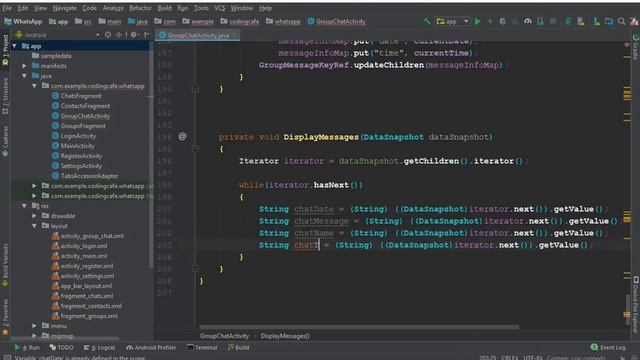Click the editor vertical scrollbar thumb
Screen dimensions: 640x360
[627, 311]
